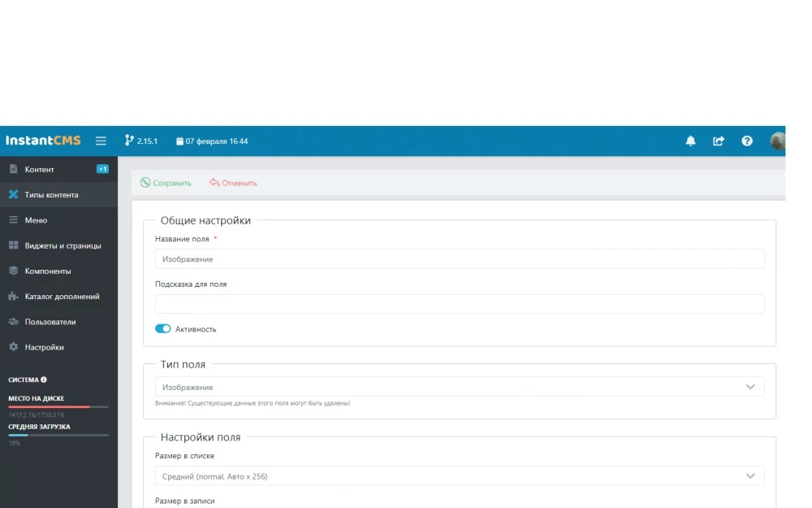Click the Пользователи people icon
Viewport: 812px width, 508px height.
coord(14,321)
